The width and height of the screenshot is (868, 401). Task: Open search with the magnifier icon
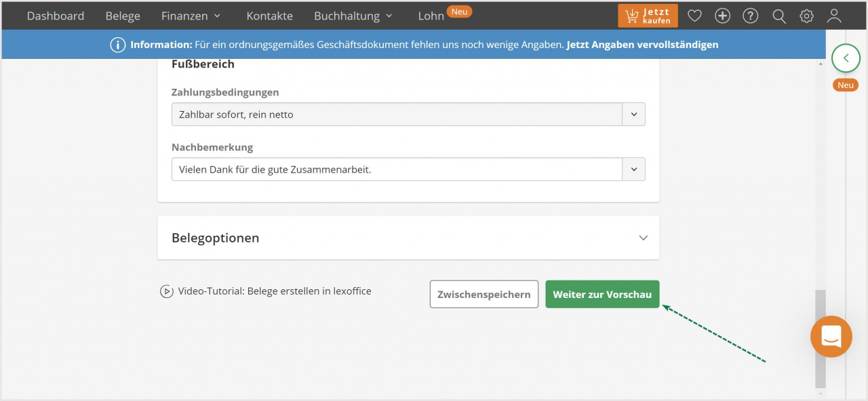coord(778,16)
